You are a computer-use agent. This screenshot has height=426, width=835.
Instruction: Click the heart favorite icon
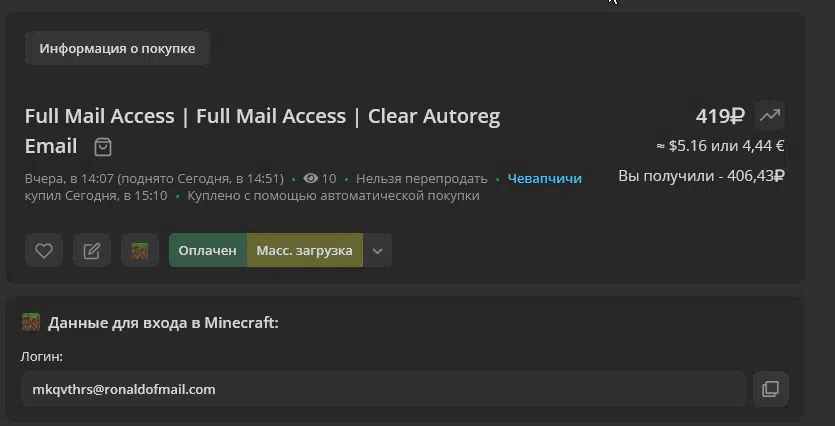click(44, 250)
